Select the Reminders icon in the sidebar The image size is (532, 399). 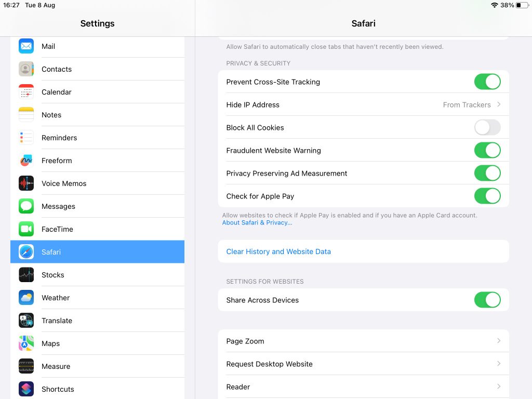click(26, 138)
